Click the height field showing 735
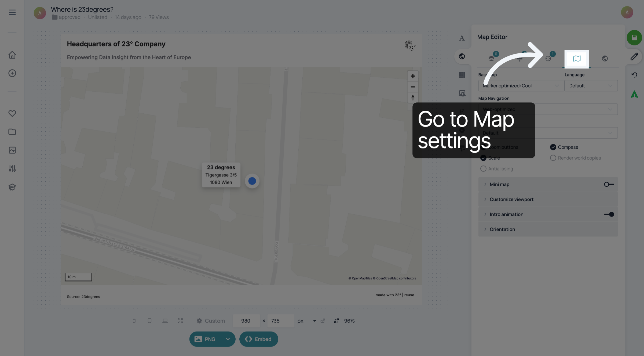This screenshot has height=356, width=644. pos(281,321)
